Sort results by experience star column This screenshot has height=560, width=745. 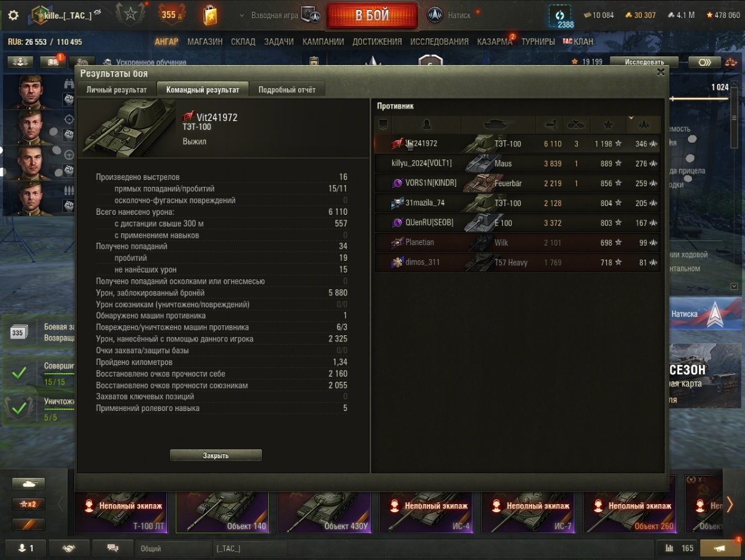point(608,125)
